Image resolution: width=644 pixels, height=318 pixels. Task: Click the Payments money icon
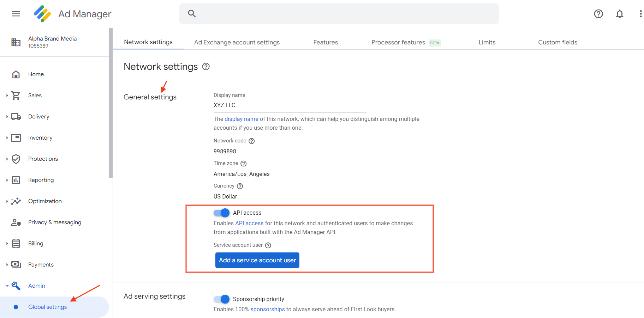pos(16,265)
